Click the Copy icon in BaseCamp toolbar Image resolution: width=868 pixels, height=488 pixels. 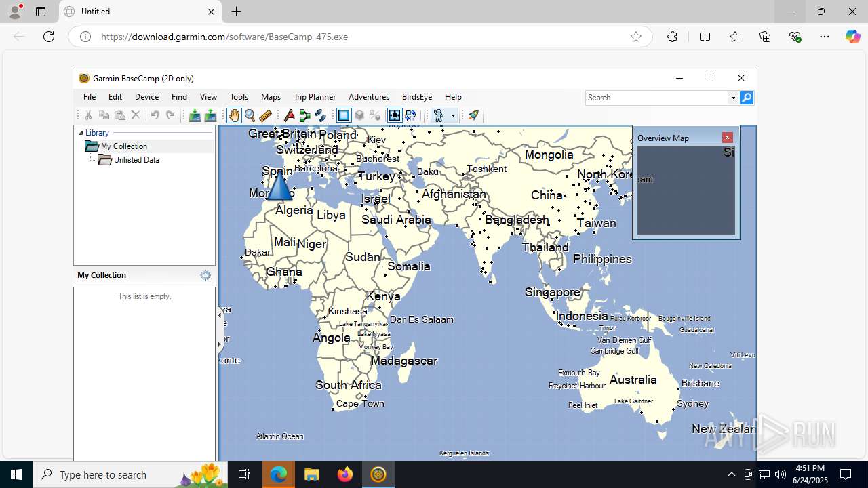tap(104, 115)
